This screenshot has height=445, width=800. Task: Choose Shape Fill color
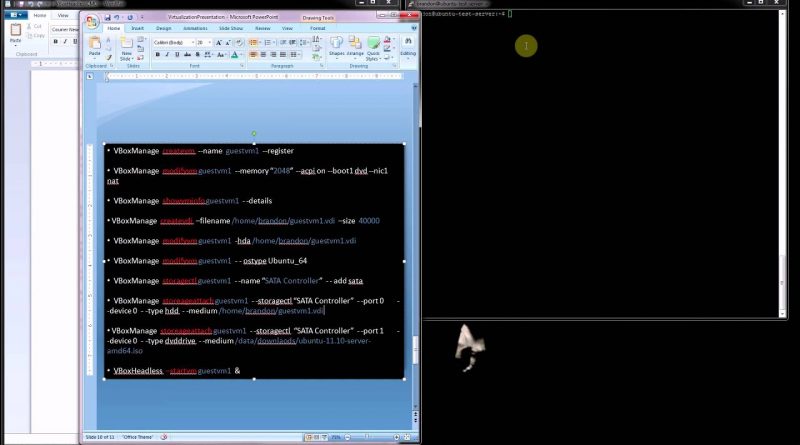[x=389, y=40]
